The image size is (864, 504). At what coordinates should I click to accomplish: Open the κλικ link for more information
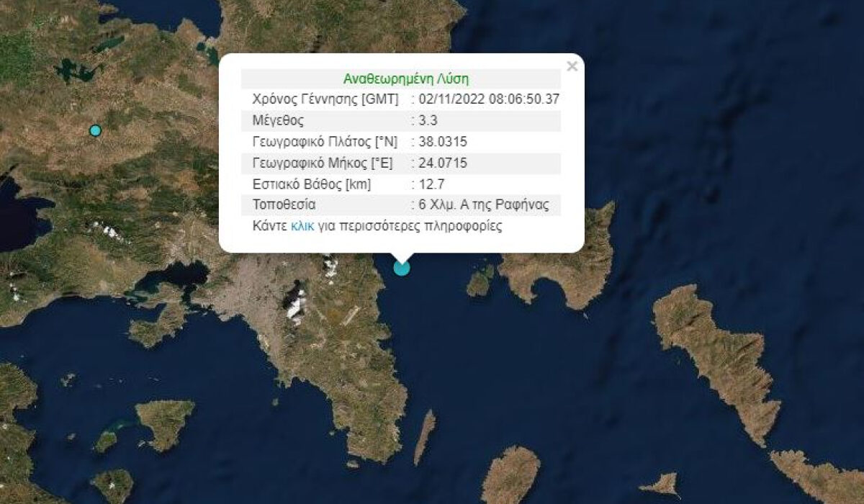coord(302,225)
